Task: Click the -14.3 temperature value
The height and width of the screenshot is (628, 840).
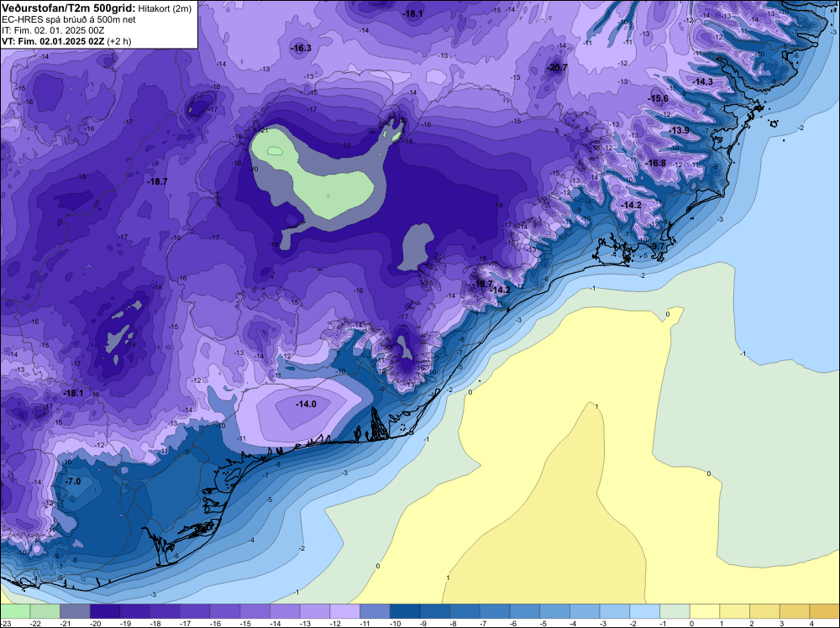Action: [x=702, y=82]
